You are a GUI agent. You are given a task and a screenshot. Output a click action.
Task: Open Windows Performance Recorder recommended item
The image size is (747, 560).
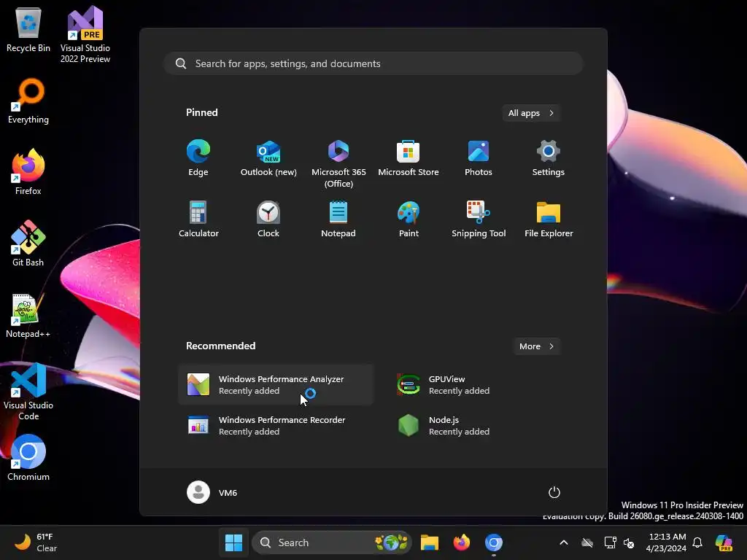click(x=276, y=426)
